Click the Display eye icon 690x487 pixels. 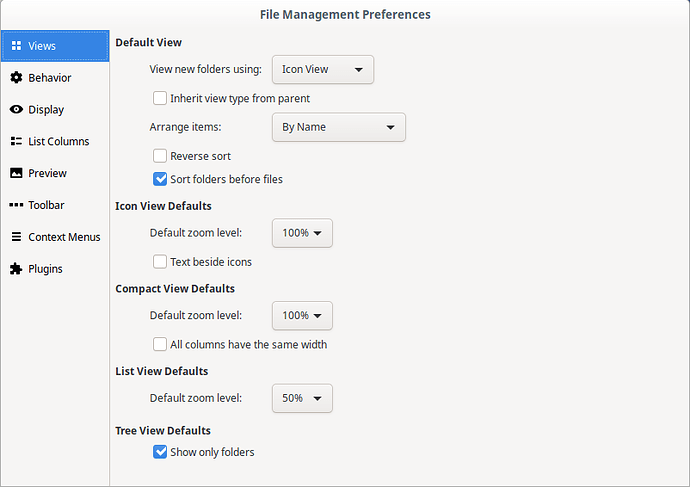click(x=16, y=110)
